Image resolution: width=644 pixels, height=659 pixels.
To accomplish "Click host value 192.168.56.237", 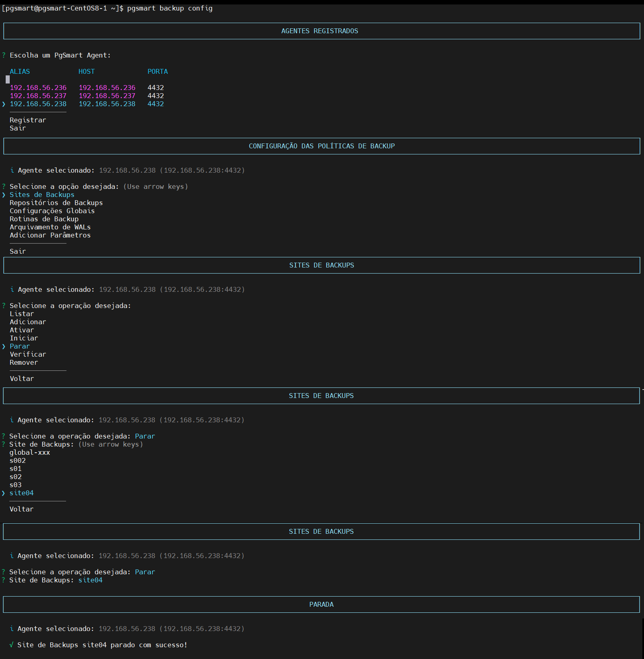I will coord(107,96).
